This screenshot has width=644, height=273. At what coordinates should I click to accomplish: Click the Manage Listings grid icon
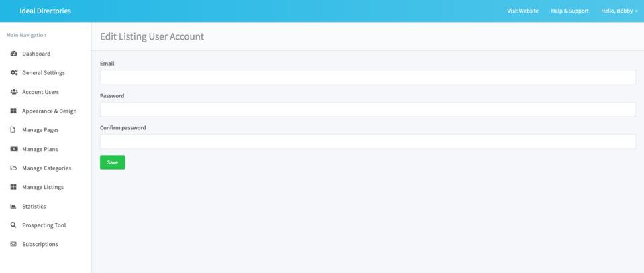coord(13,187)
